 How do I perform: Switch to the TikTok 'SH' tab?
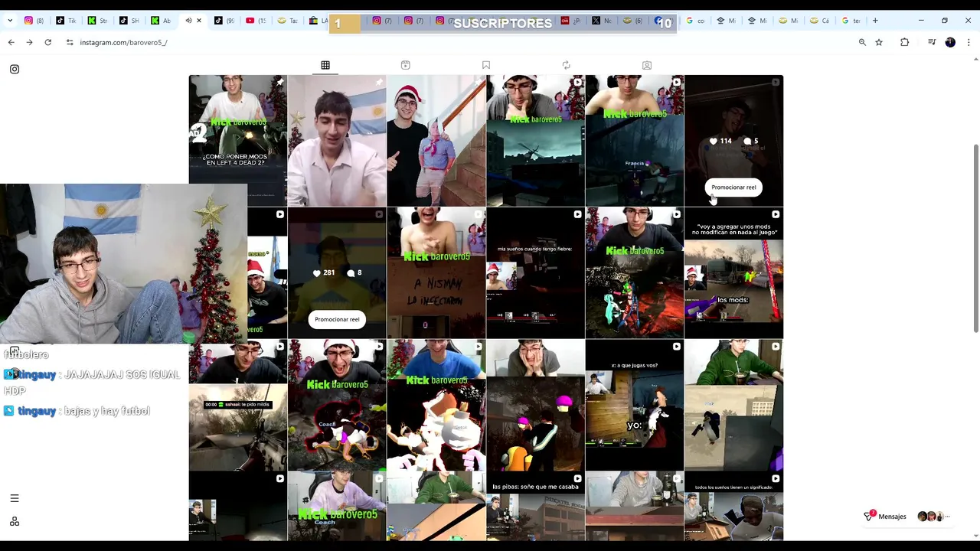click(129, 21)
